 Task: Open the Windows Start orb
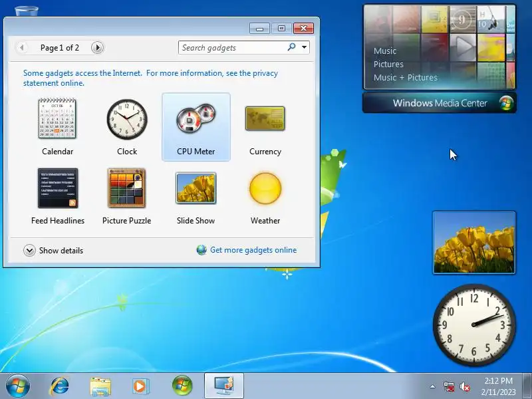tap(18, 386)
